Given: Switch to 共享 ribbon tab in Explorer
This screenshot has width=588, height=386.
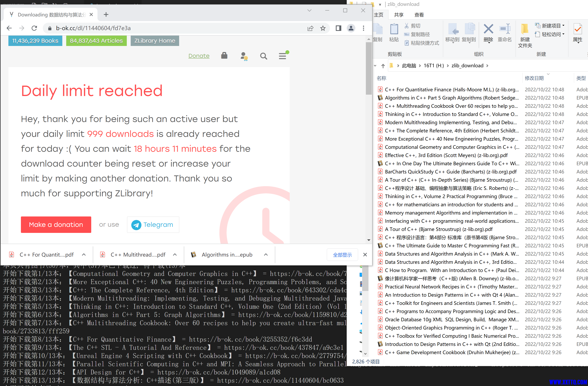Looking at the screenshot, I should tap(399, 15).
